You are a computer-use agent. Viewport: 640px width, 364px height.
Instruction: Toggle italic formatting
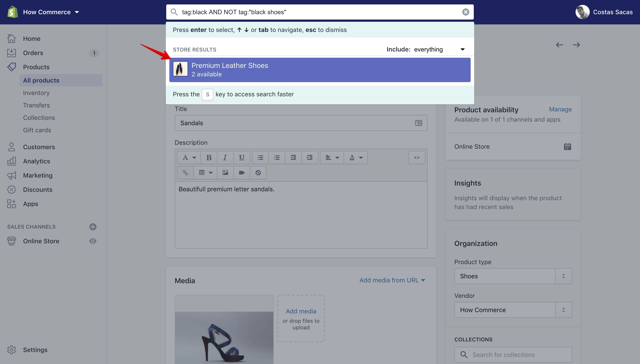click(x=225, y=158)
